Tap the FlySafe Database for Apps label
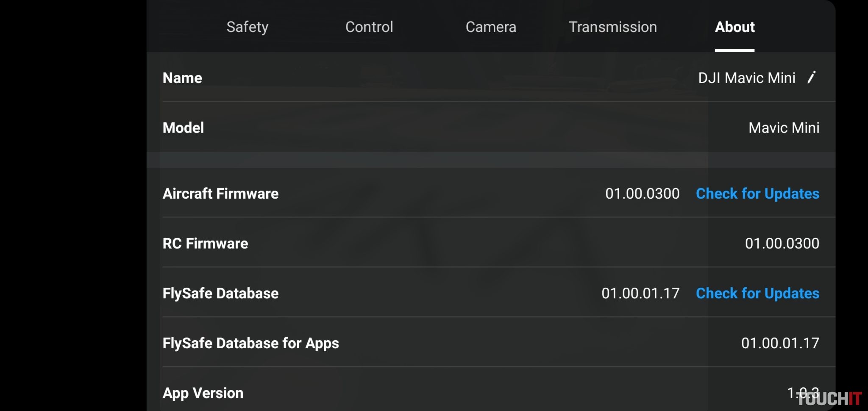Viewport: 868px width, 411px height. pyautogui.click(x=250, y=343)
